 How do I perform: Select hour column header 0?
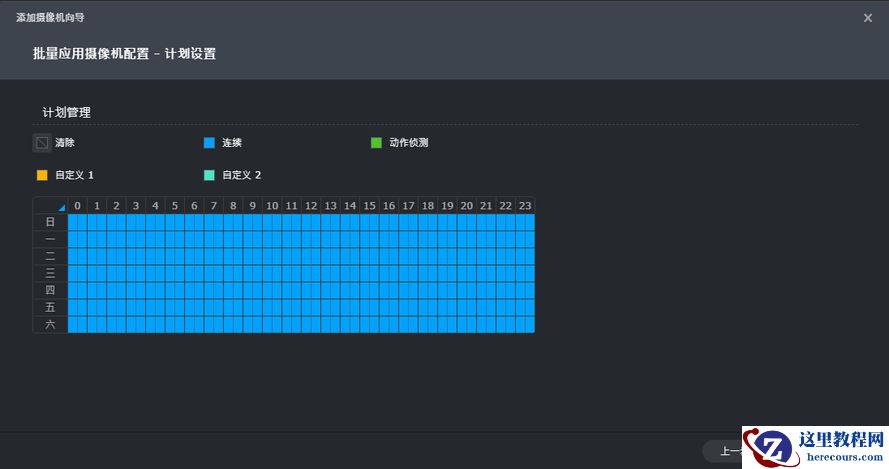pyautogui.click(x=77, y=206)
